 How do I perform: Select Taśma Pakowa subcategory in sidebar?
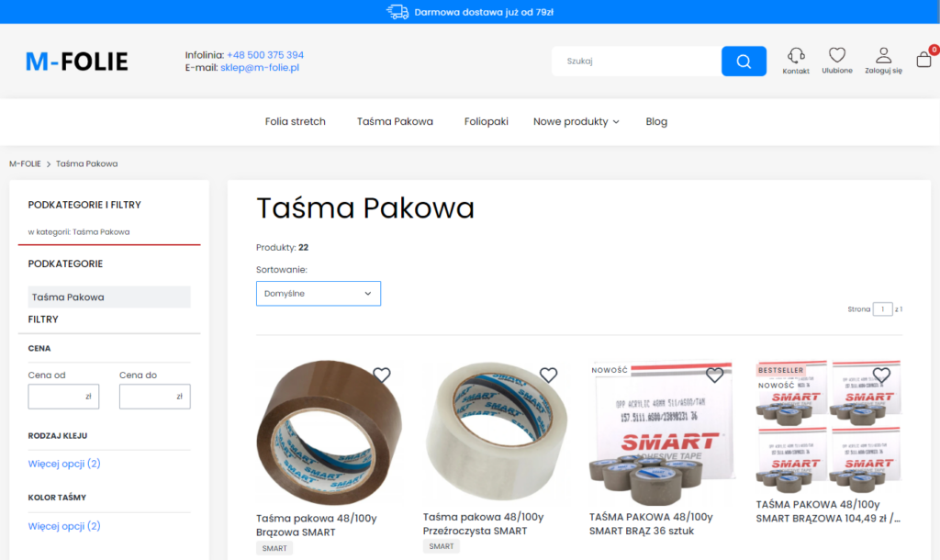coord(109,297)
